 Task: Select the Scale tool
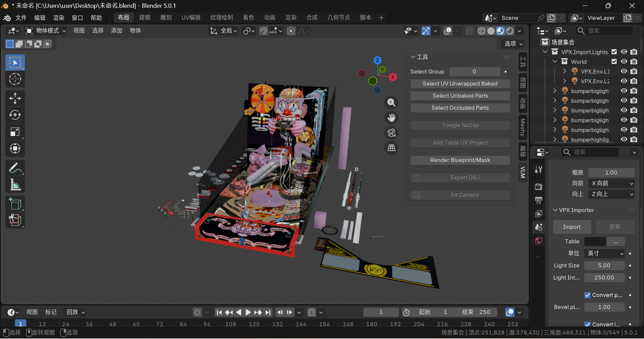click(15, 132)
